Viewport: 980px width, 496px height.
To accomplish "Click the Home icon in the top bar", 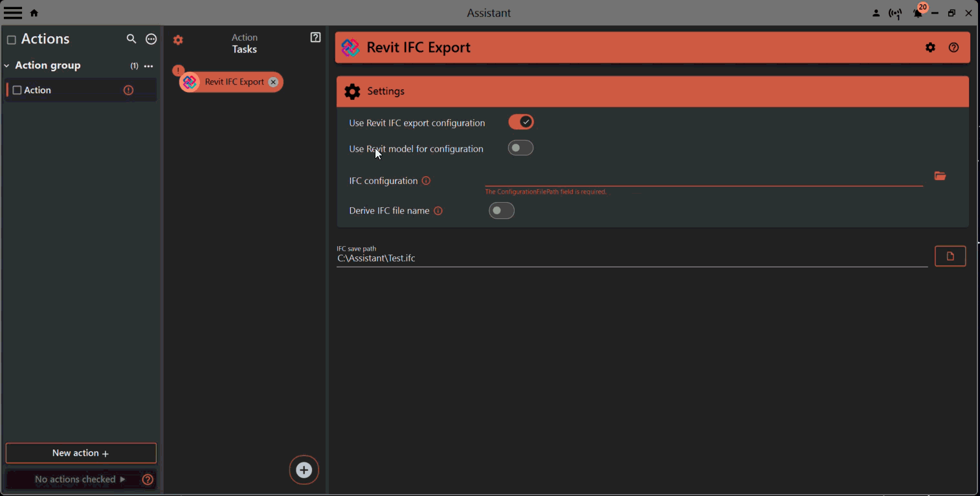I will coord(33,12).
